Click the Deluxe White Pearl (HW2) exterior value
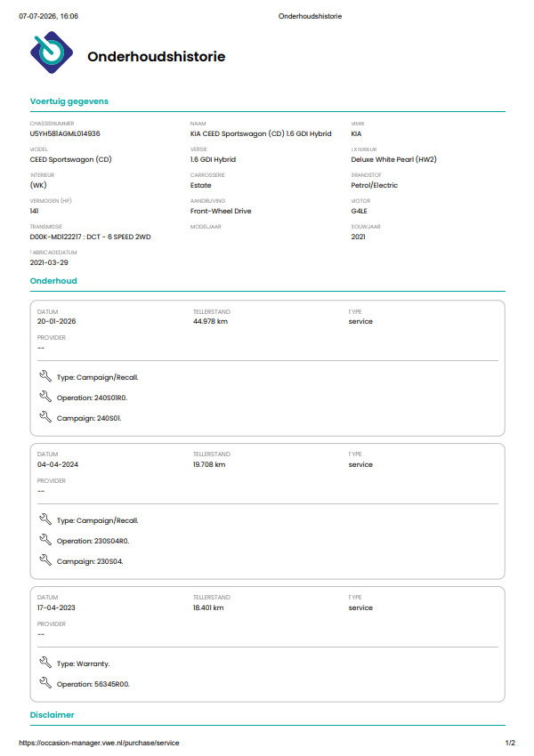This screenshot has width=534, height=756. pos(393,159)
